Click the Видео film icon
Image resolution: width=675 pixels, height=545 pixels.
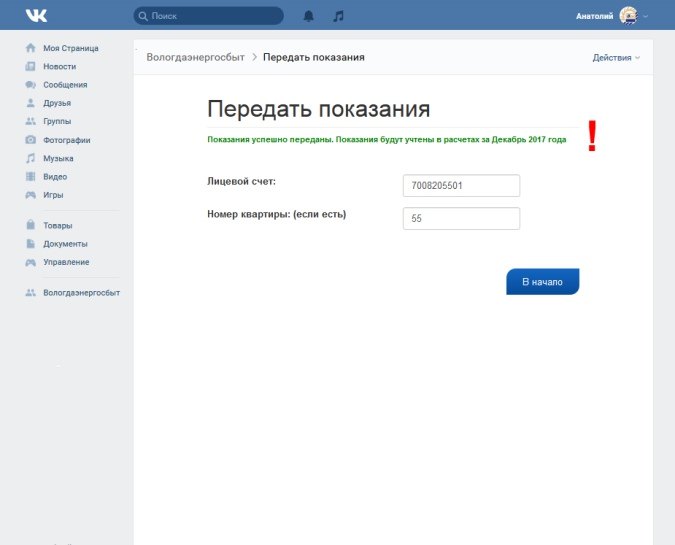pos(31,177)
